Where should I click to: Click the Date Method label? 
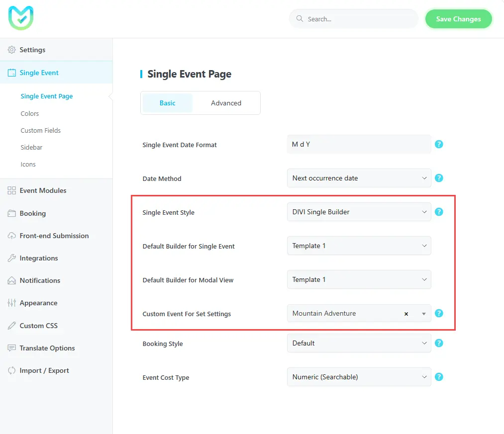click(x=162, y=178)
